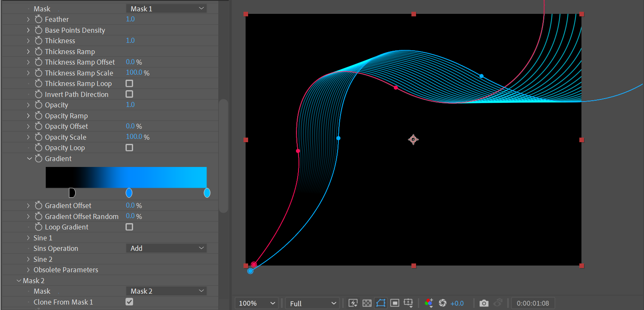Collapse the Mask 2 group
Screen dimensions: 644x310
18,281
